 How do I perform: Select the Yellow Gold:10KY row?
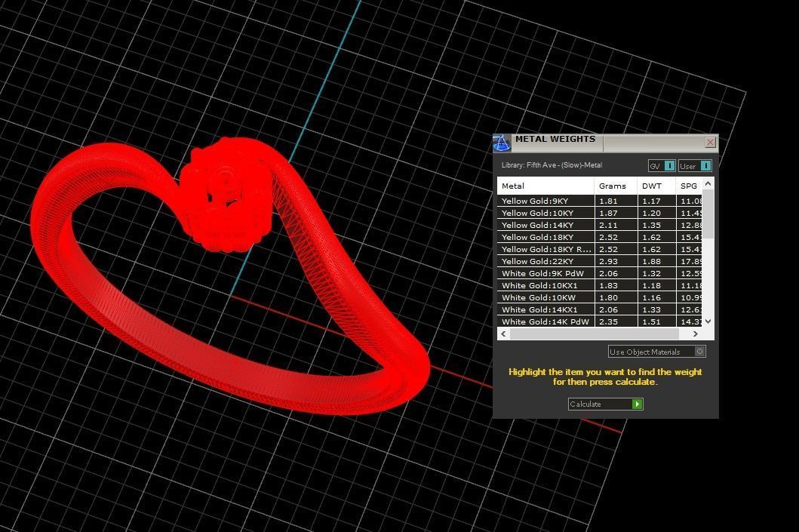coord(600,213)
